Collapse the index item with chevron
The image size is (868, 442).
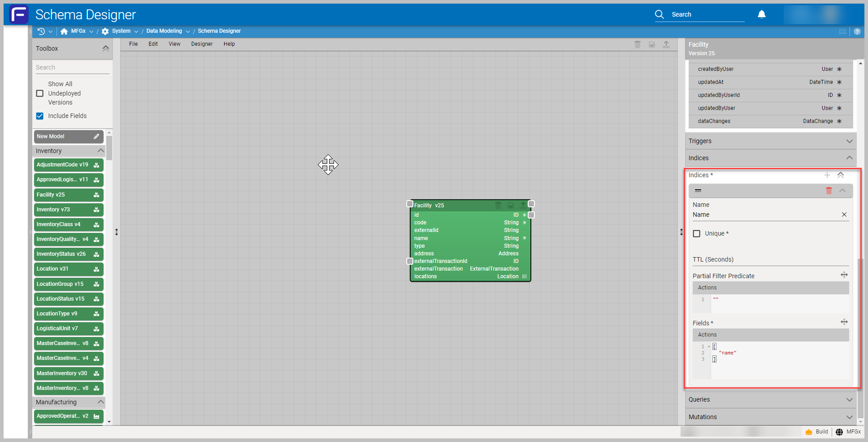pyautogui.click(x=842, y=191)
